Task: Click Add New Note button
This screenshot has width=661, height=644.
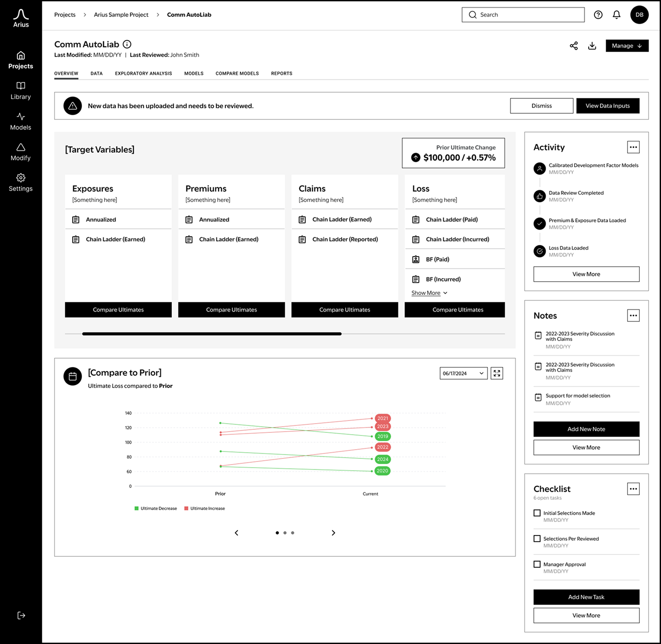Action: 587,429
